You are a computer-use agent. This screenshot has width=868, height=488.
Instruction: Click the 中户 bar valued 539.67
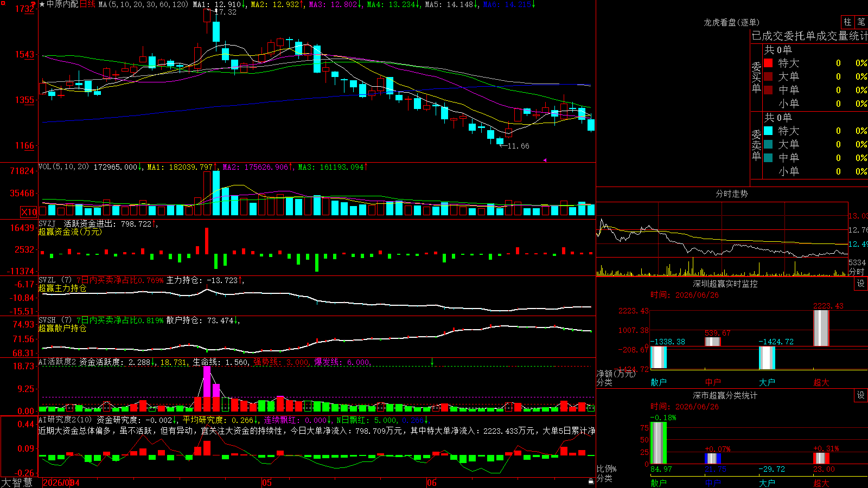713,342
